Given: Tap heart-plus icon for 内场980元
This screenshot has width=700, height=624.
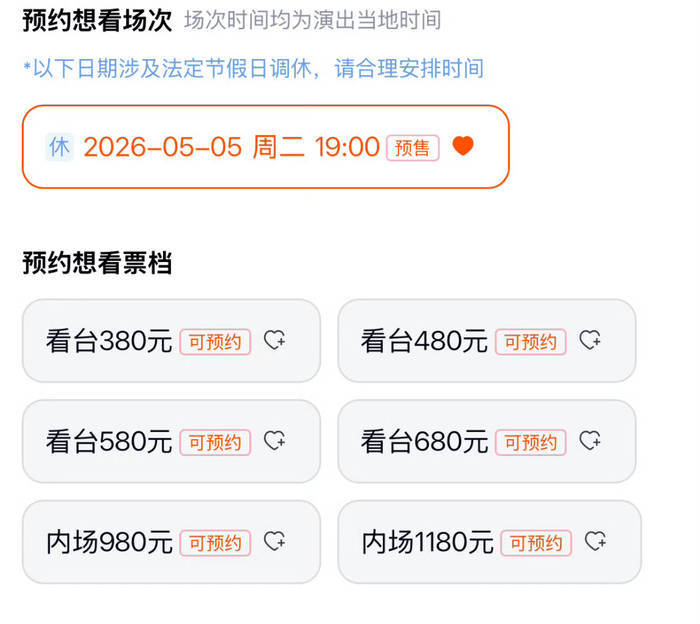Looking at the screenshot, I should [x=275, y=542].
